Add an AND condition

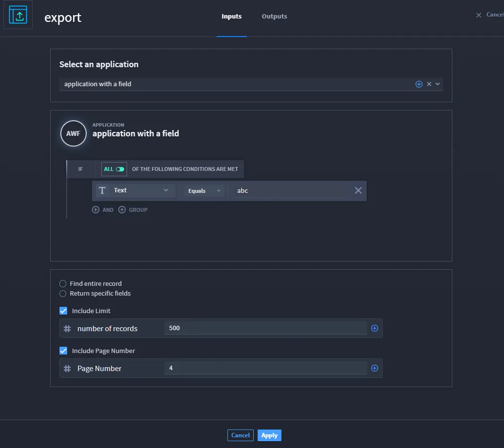(103, 210)
